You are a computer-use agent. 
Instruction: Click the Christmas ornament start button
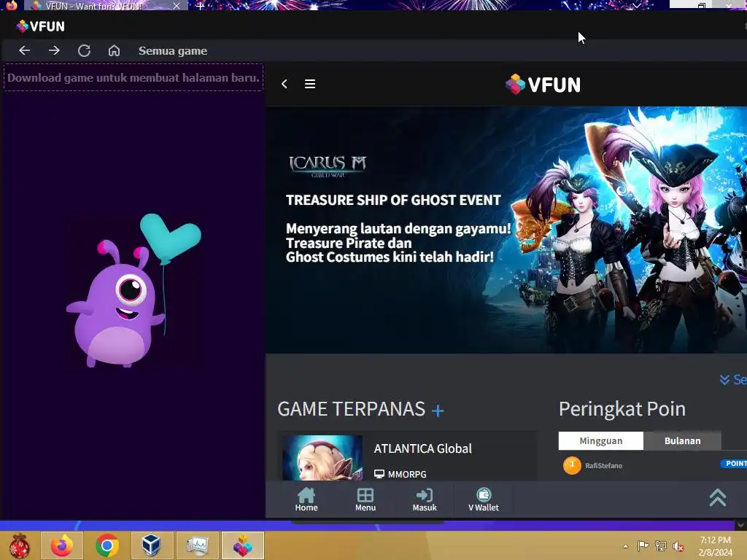[19, 545]
